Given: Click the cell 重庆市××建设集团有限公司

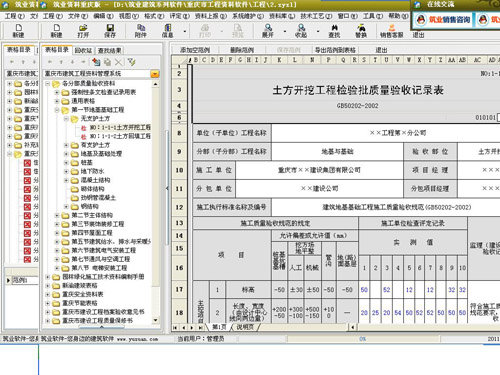Looking at the screenshot, I should point(319,170).
